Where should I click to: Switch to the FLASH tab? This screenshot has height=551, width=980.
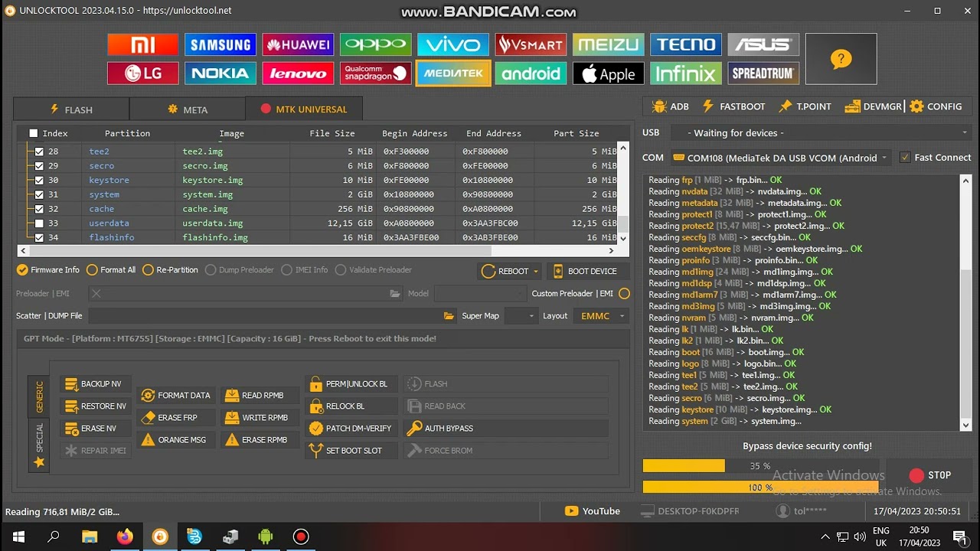tap(71, 109)
